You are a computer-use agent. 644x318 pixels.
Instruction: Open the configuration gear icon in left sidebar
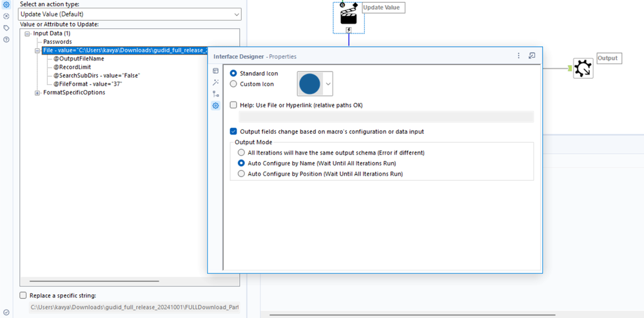coord(6,5)
